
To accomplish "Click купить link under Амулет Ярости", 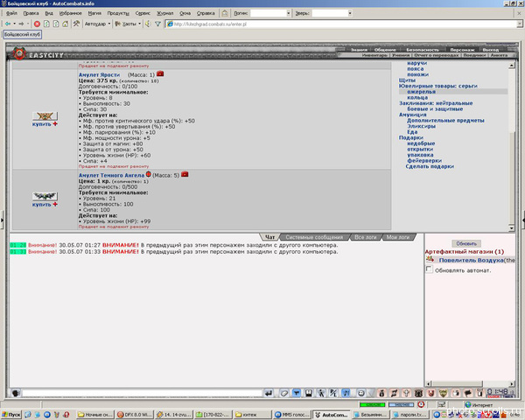I will [x=41, y=124].
